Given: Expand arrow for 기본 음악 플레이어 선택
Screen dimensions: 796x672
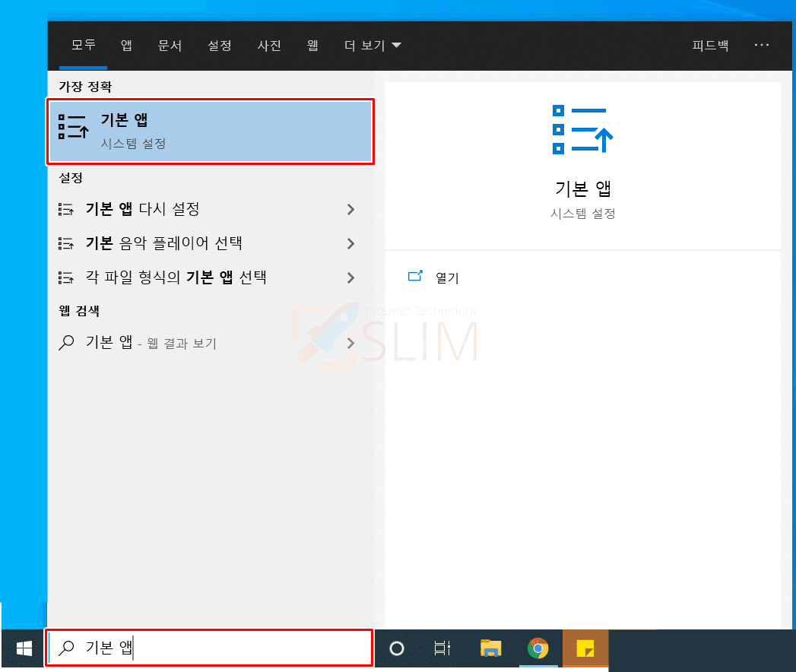Looking at the screenshot, I should 350,243.
